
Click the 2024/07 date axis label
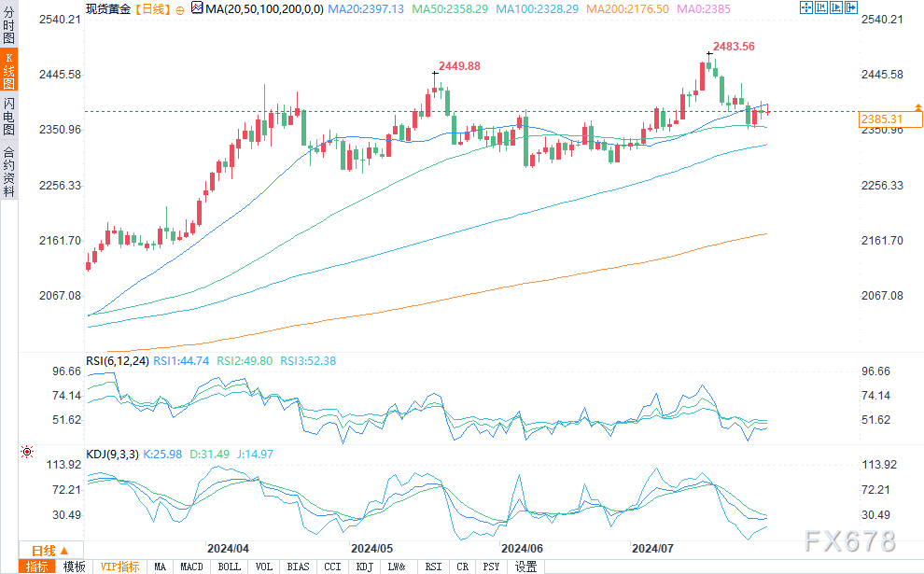click(x=653, y=549)
